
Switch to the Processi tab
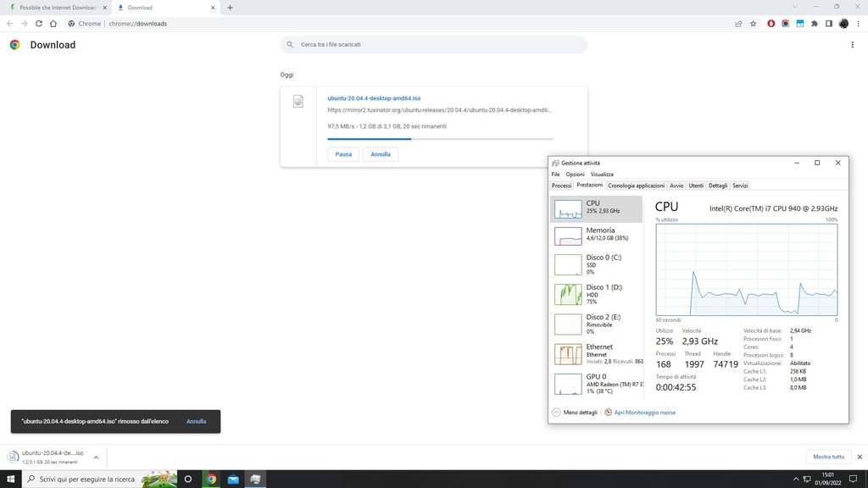coord(561,186)
